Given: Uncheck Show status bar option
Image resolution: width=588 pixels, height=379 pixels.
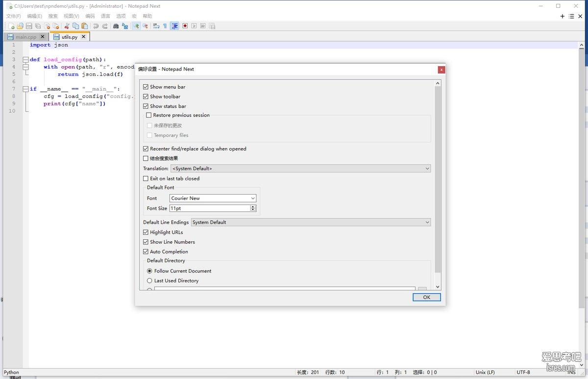Looking at the screenshot, I should pos(146,106).
